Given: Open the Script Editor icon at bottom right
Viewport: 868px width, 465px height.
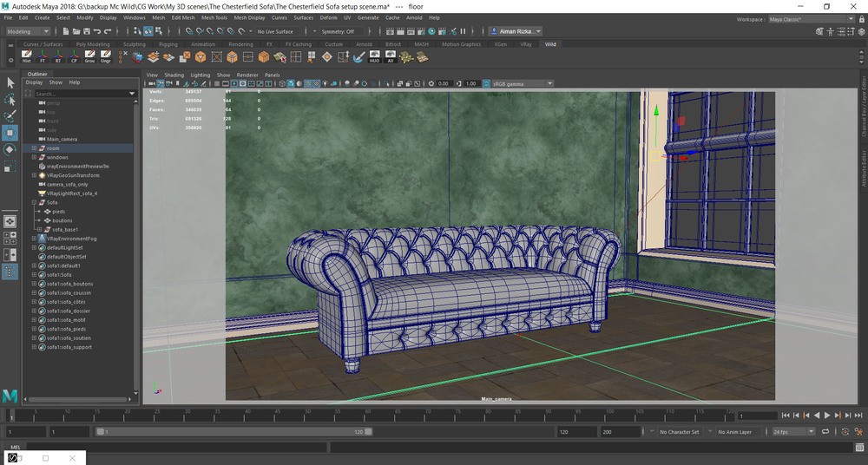Looking at the screenshot, I should click(x=859, y=448).
